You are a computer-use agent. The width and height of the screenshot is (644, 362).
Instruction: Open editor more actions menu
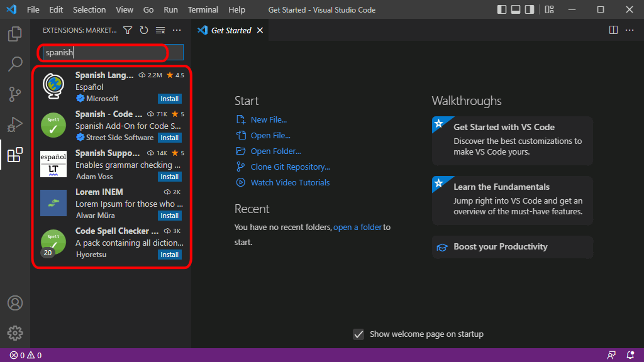[630, 30]
